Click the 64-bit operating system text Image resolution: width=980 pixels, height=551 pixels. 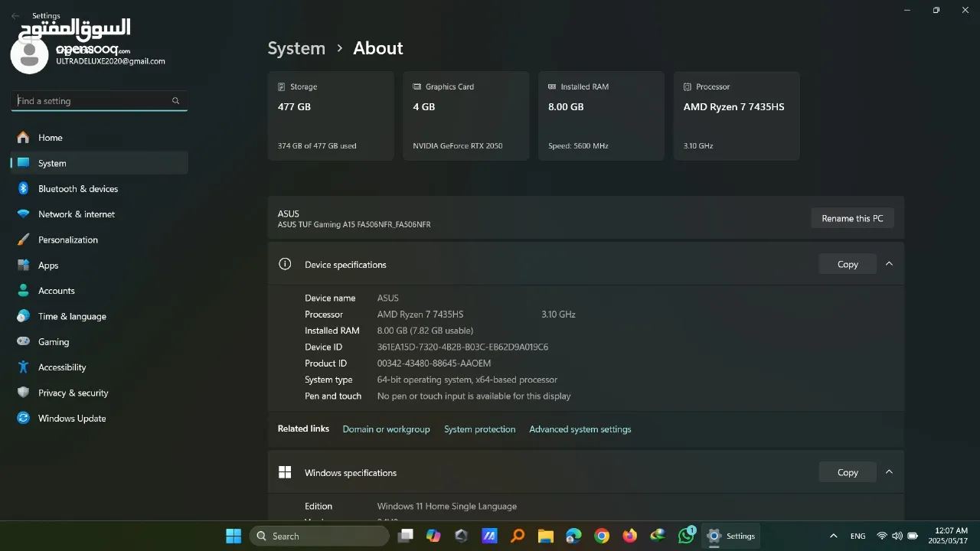pos(467,380)
